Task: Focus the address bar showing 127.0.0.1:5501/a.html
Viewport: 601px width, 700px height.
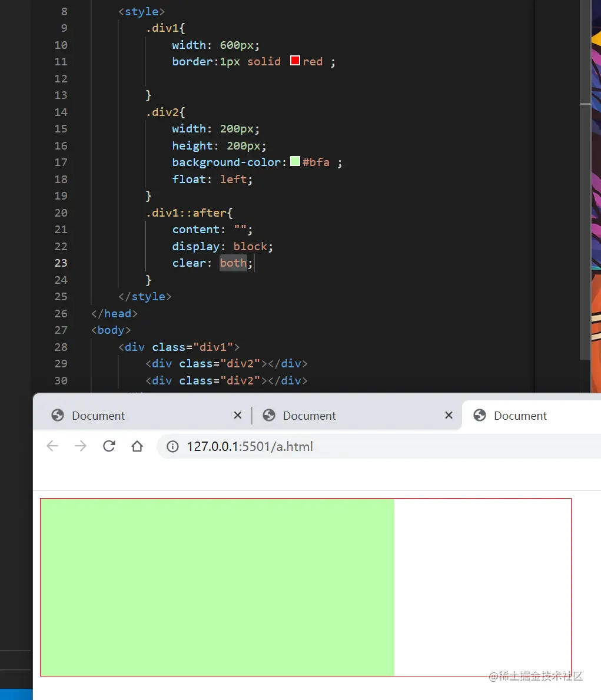Action: click(x=378, y=446)
